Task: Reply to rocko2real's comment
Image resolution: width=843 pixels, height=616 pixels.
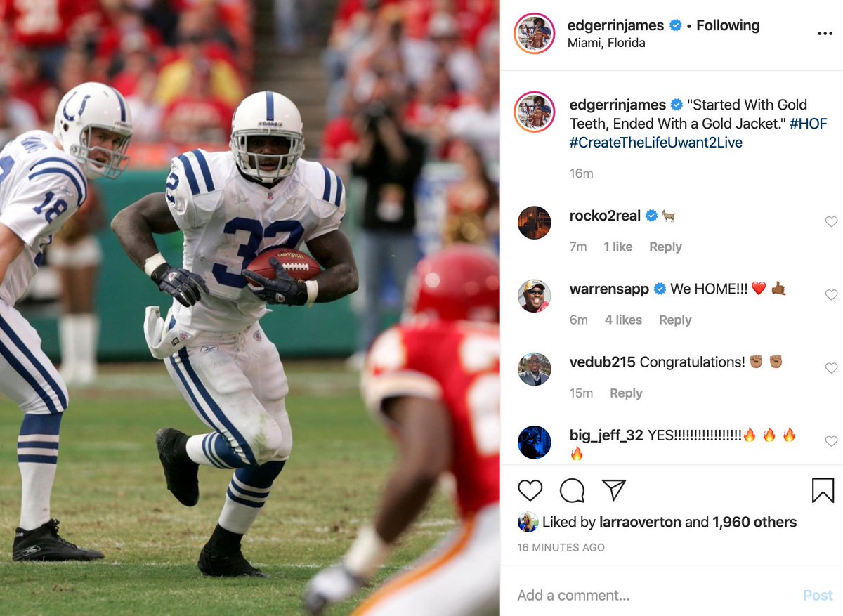Action: click(665, 247)
